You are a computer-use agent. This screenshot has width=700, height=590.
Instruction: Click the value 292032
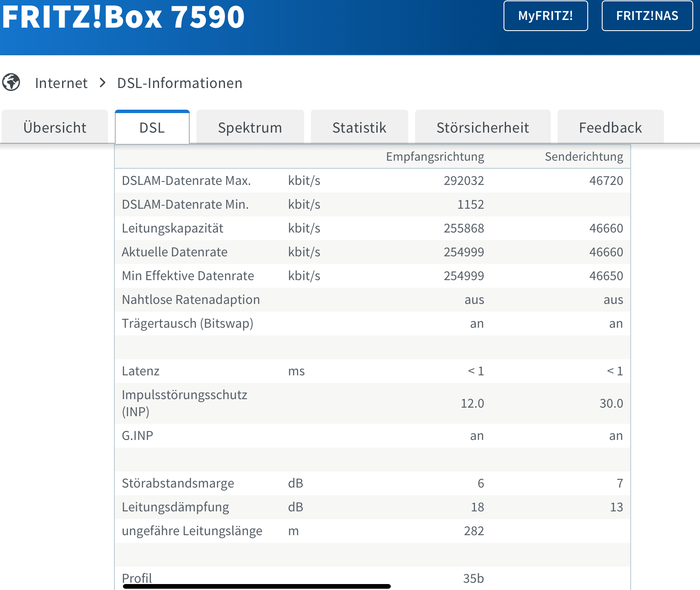coord(464,181)
